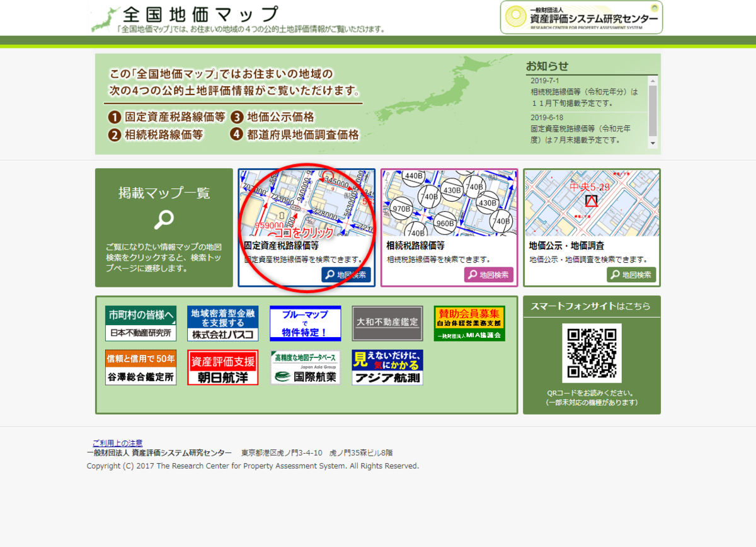Image resolution: width=756 pixels, height=547 pixels.
Task: Open 日本不動産研究所 banner
Action: pos(140,323)
